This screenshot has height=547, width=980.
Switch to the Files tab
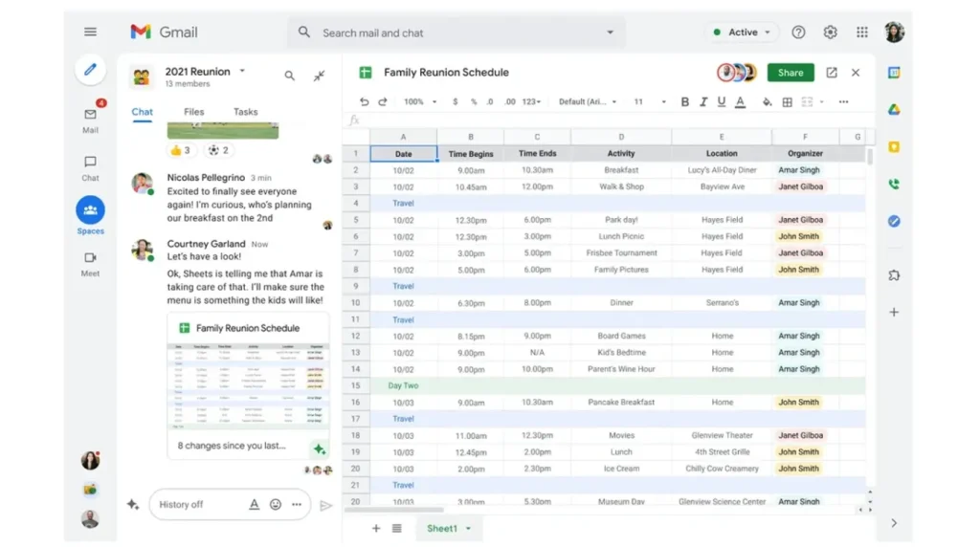(x=194, y=112)
